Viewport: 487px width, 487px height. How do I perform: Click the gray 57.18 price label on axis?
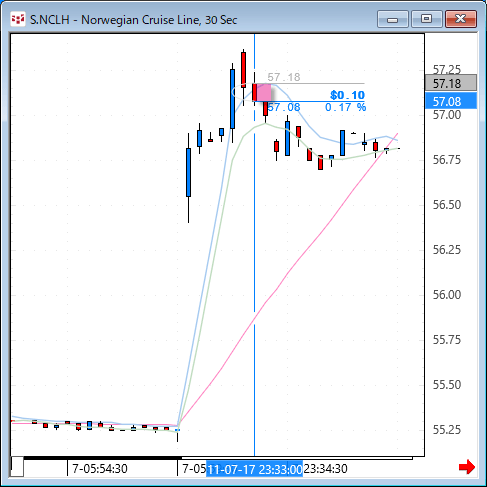(451, 83)
